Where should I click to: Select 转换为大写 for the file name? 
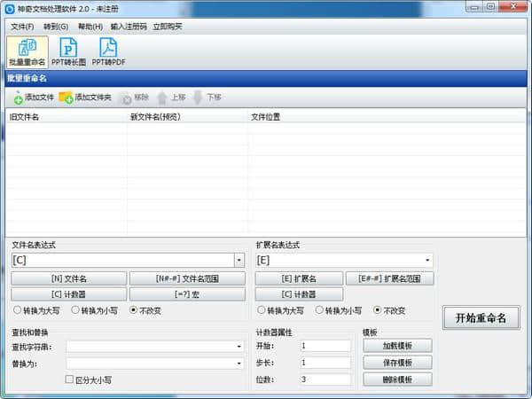point(18,310)
